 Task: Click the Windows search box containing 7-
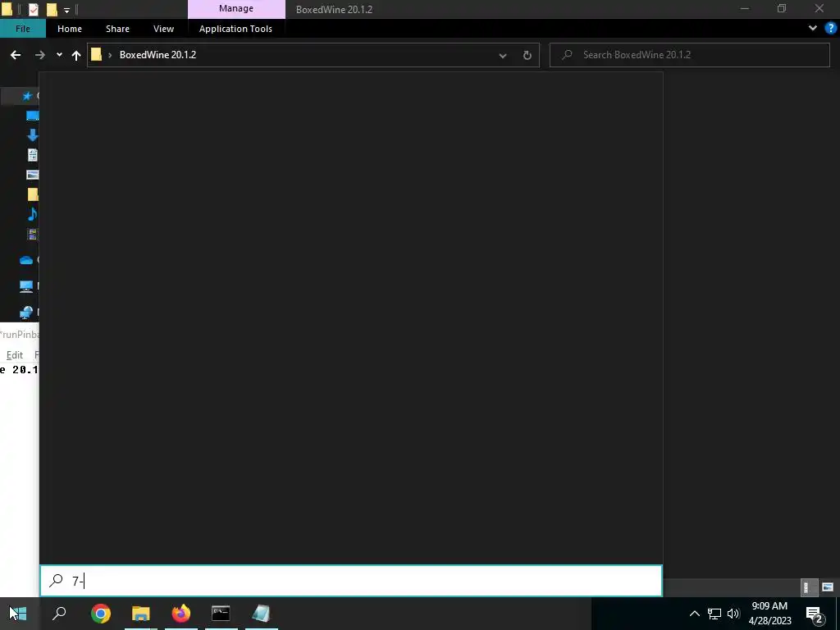click(351, 581)
